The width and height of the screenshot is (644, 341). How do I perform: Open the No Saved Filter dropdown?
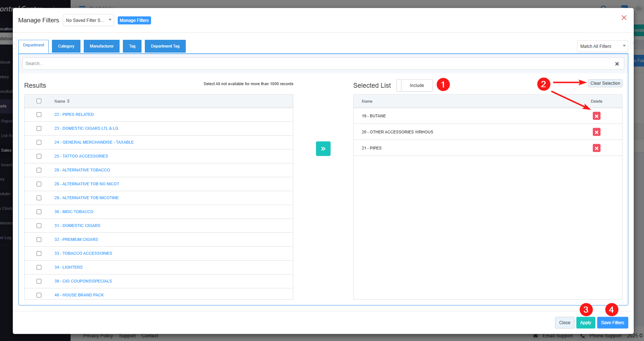tap(88, 20)
